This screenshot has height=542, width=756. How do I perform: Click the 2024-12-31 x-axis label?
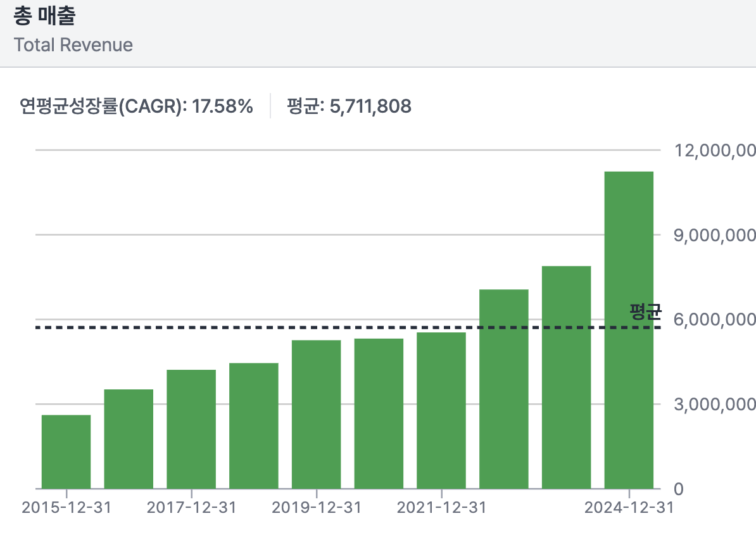tap(629, 508)
